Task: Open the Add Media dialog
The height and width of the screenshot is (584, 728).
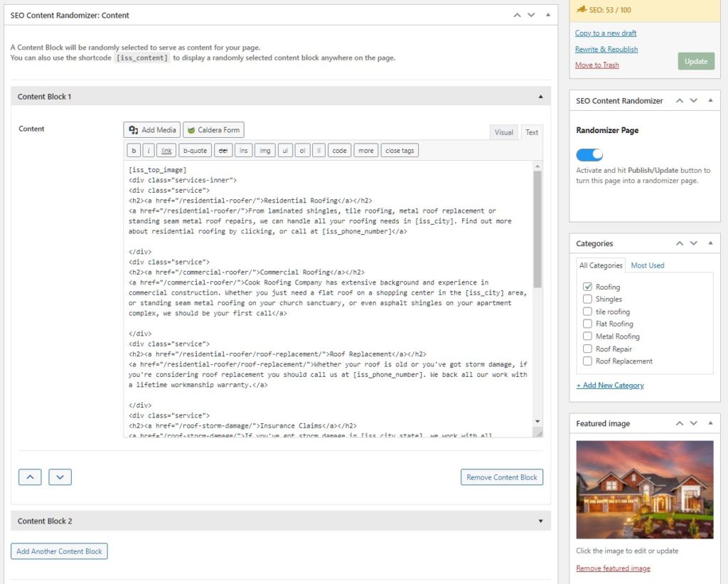Action: 151,129
